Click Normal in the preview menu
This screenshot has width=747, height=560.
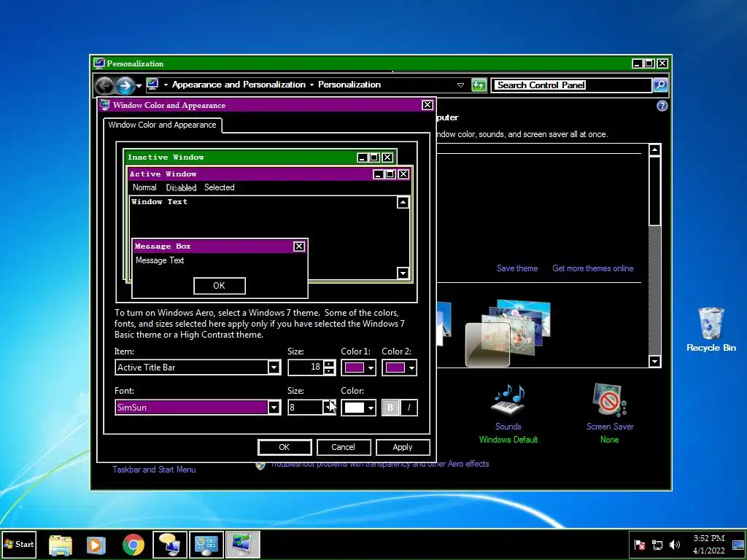[x=144, y=187]
